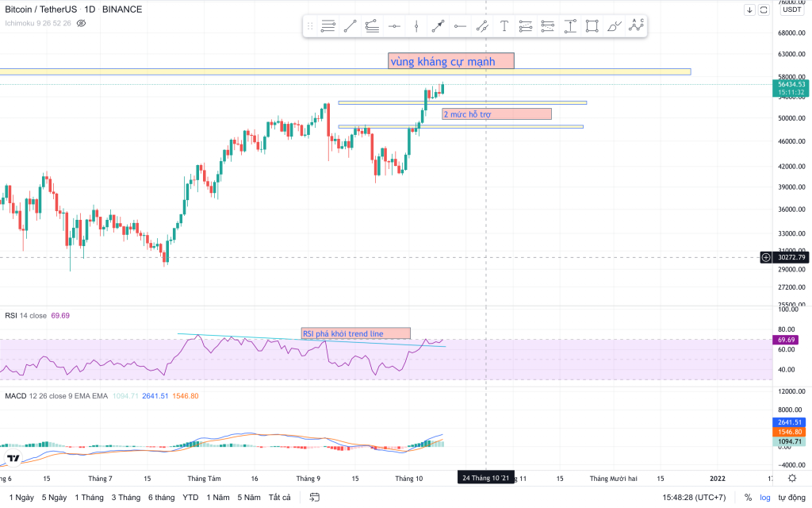812x508 pixels.
Task: Open chart settings gear icon
Action: [x=792, y=478]
